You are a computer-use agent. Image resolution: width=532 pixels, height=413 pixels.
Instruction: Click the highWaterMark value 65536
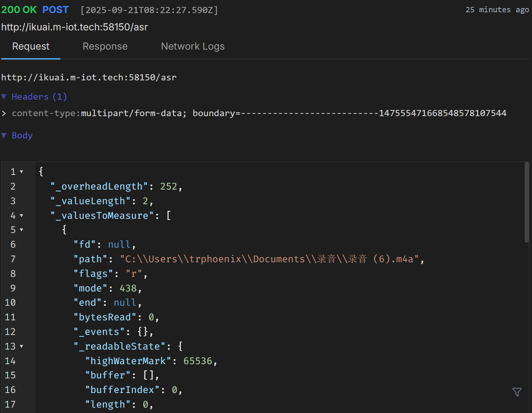197,361
